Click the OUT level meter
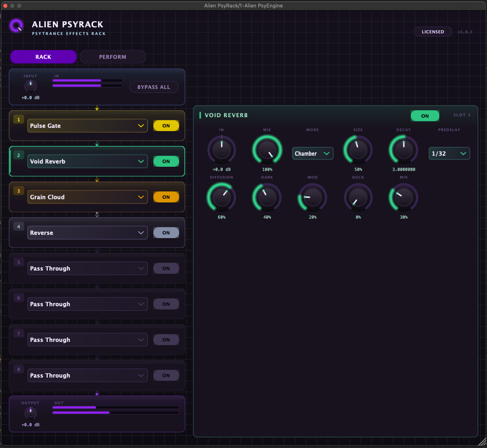Screen dimensions: 487x448 tap(116, 410)
